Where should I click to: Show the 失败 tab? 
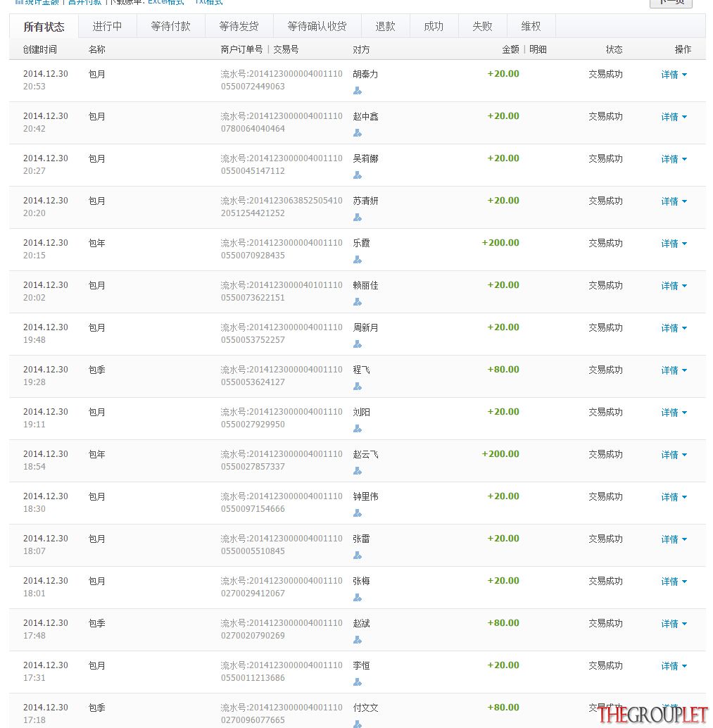tap(482, 27)
